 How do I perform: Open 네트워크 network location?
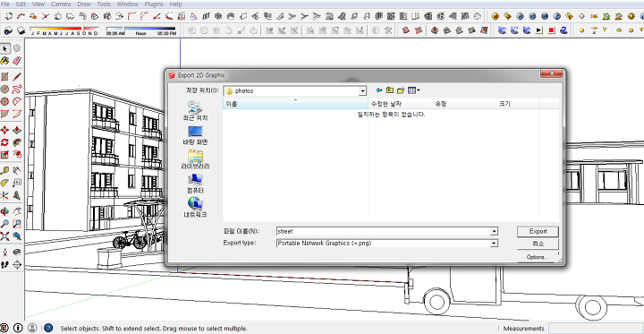click(x=195, y=208)
